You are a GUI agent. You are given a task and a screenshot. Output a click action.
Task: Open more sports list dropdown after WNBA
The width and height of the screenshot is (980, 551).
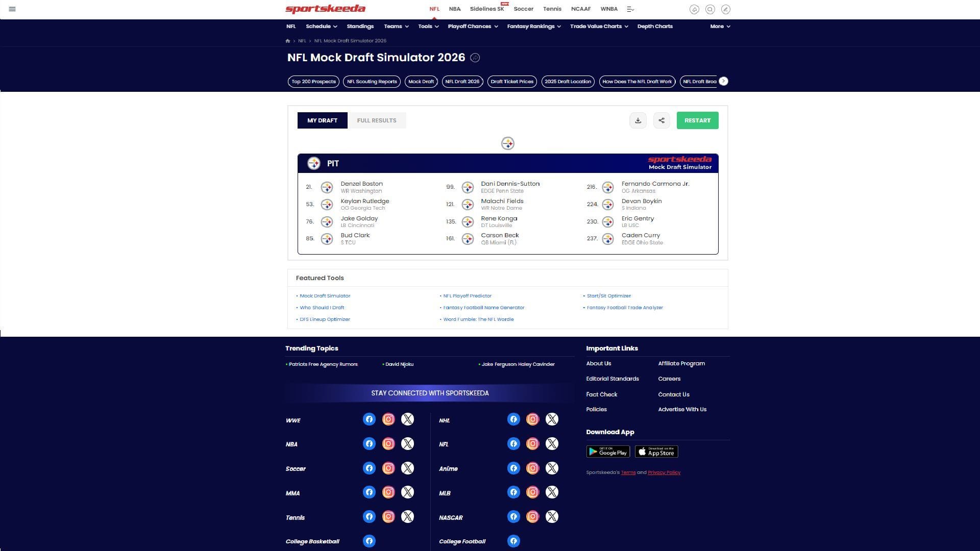pos(630,9)
